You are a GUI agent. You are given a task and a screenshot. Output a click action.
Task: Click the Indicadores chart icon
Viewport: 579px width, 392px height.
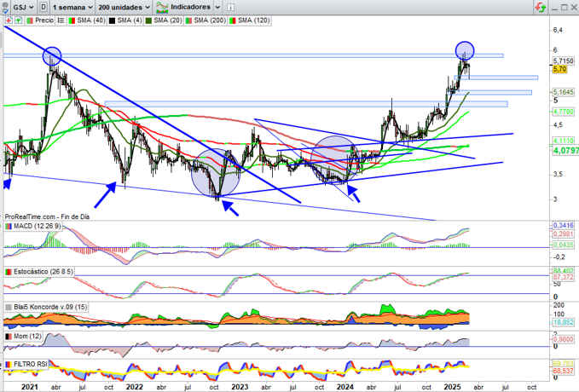[x=162, y=7]
